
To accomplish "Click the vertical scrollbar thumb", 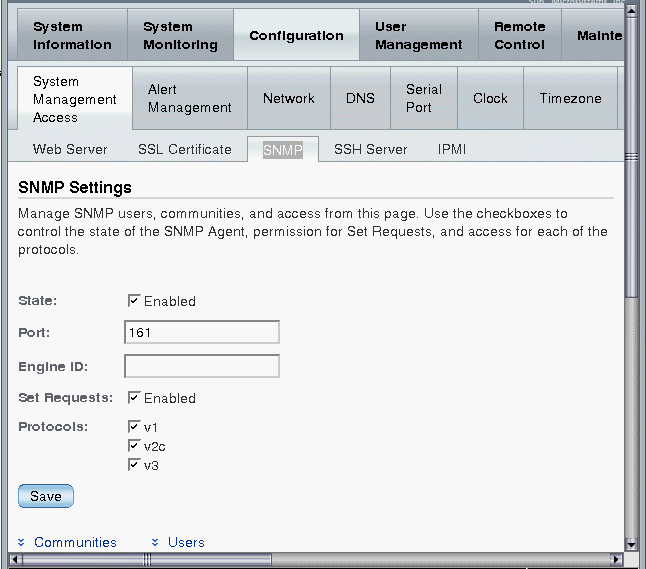I will (631, 157).
